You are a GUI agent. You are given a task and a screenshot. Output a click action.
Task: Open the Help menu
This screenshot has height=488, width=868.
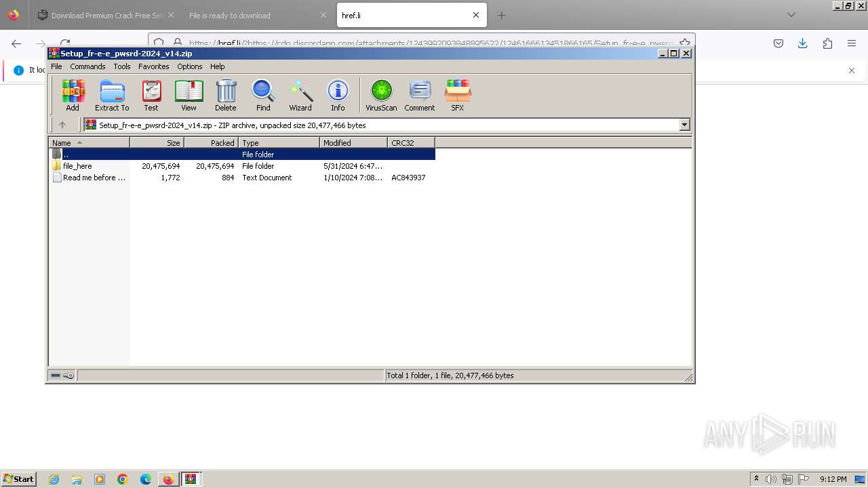click(x=218, y=66)
